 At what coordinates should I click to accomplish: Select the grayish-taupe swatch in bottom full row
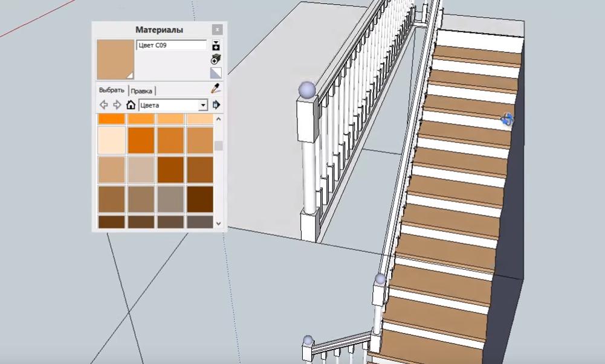[170, 199]
